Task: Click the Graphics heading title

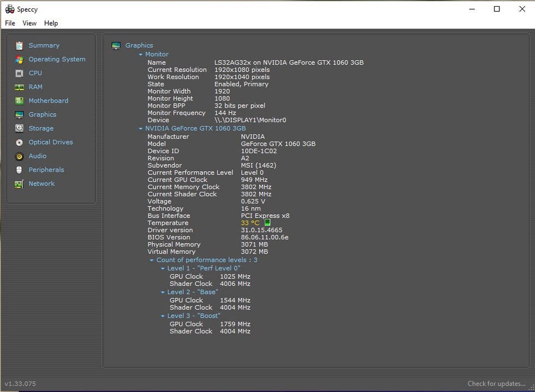Action: click(x=139, y=45)
